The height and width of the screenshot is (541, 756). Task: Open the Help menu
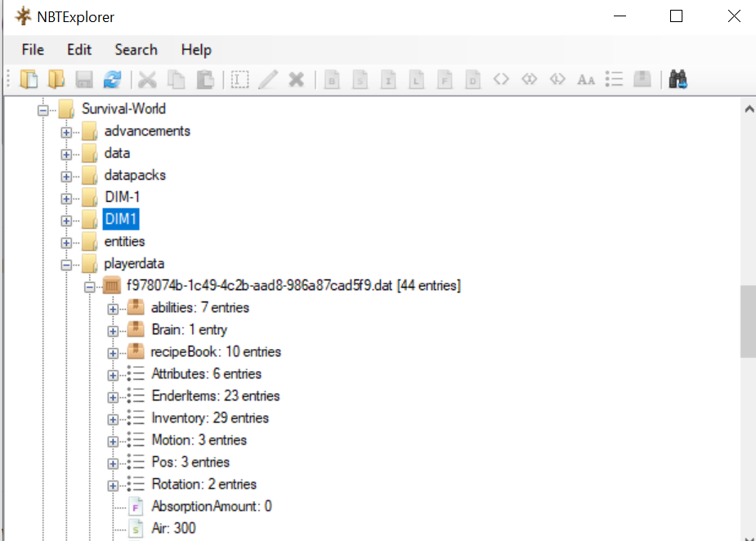[196, 50]
